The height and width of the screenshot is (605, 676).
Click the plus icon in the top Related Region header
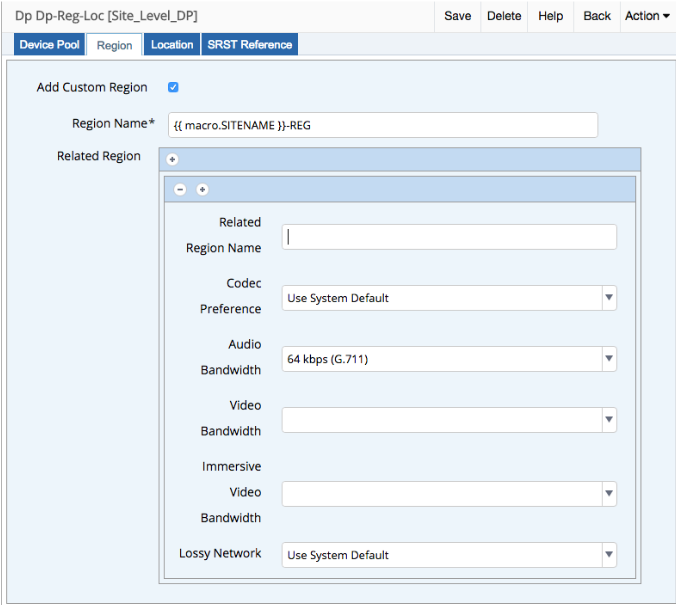pos(172,159)
